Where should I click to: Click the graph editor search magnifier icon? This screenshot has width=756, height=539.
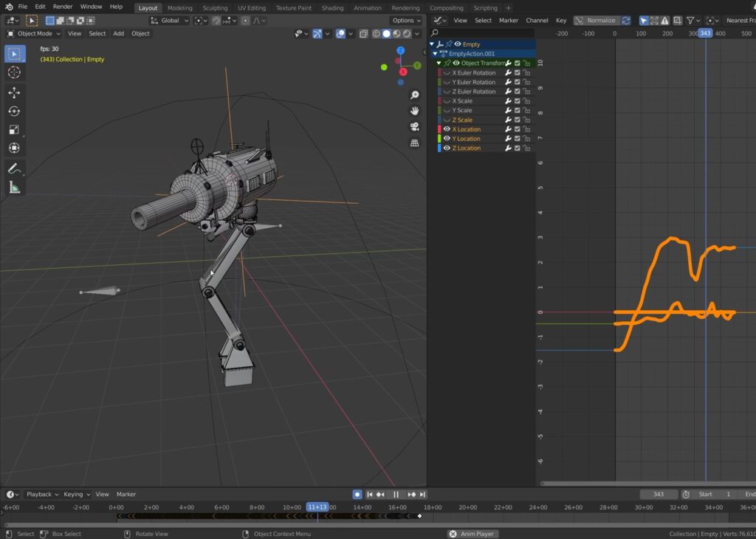click(435, 32)
